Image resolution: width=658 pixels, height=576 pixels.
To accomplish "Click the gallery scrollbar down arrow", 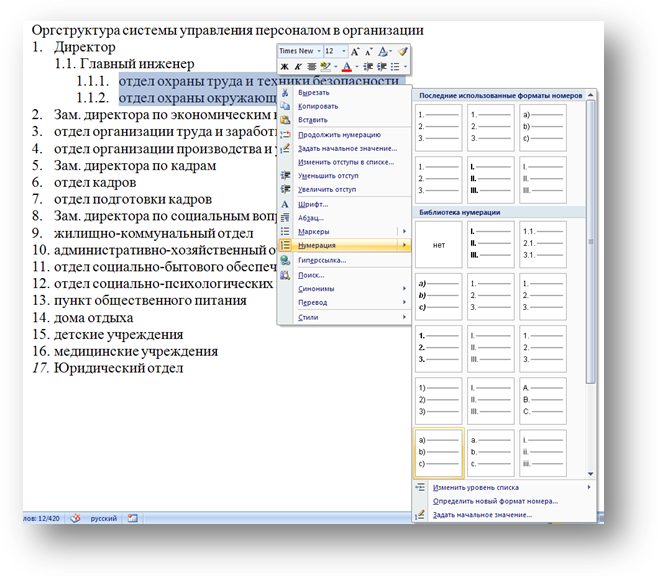I will 590,474.
